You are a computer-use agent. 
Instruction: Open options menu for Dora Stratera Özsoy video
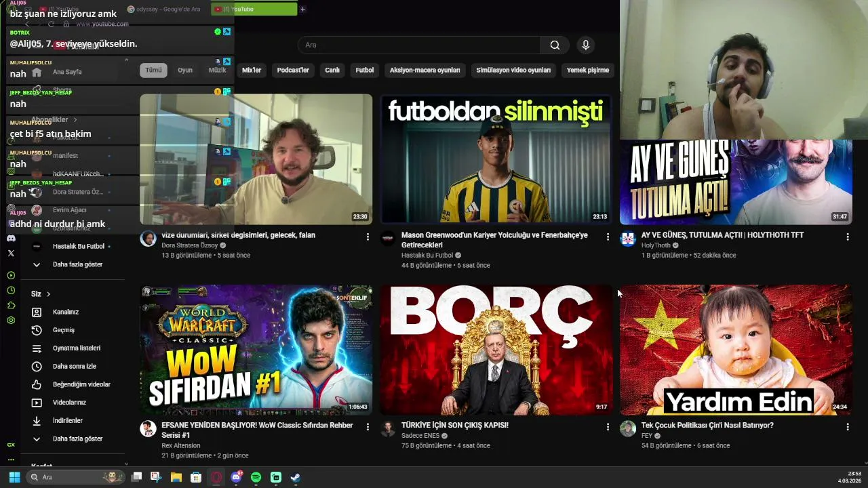coord(368,237)
